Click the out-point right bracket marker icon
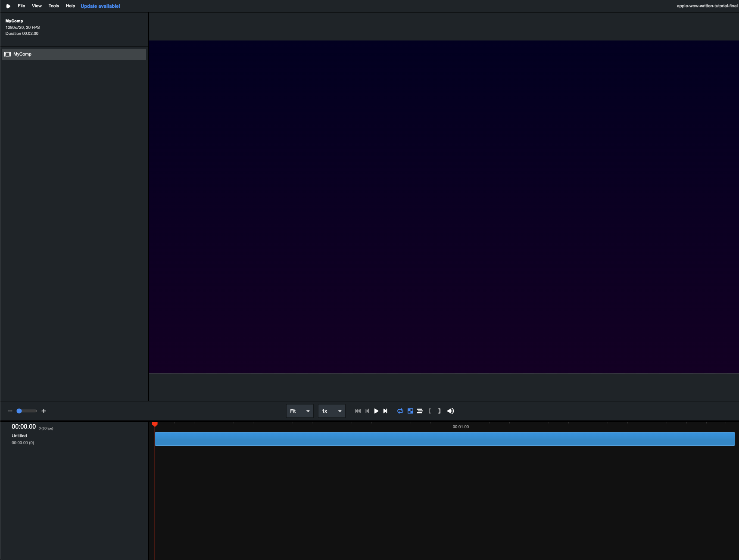The width and height of the screenshot is (739, 560). 439,411
